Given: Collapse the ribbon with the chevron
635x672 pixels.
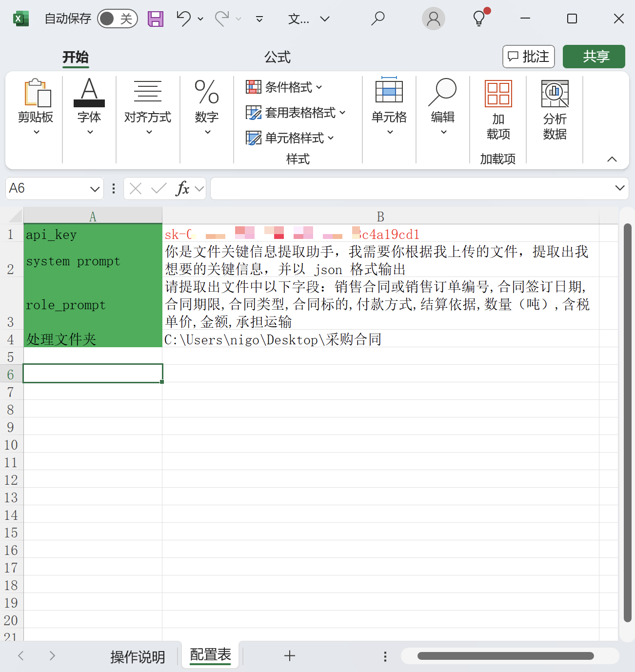Looking at the screenshot, I should coord(612,159).
